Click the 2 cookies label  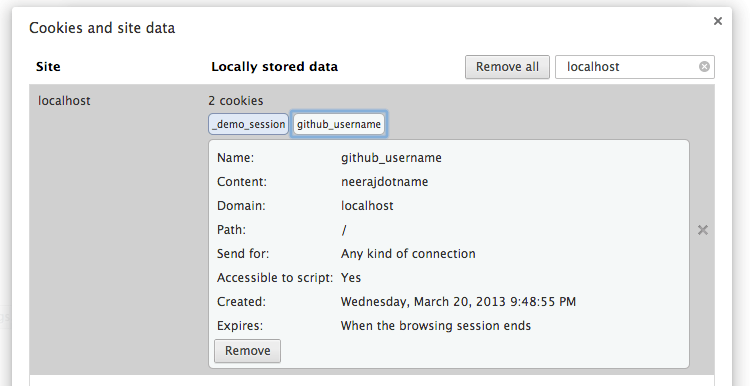tap(236, 101)
